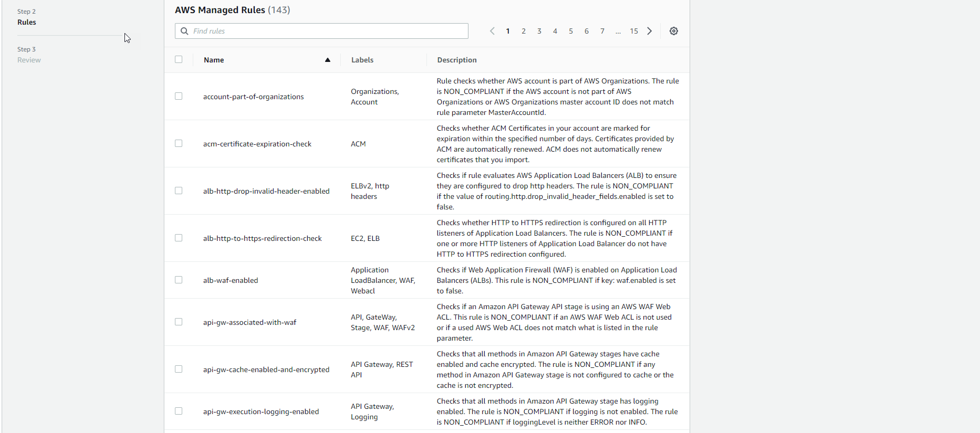
Task: Click api-gw-cache-enabled-and-encrypted rule name
Action: [266, 369]
